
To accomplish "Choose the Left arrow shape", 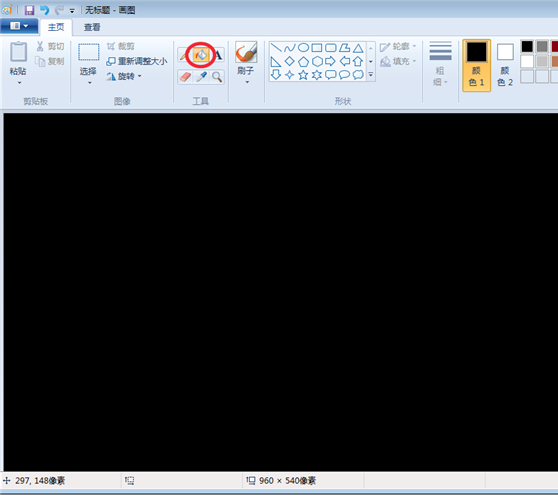I will [344, 62].
